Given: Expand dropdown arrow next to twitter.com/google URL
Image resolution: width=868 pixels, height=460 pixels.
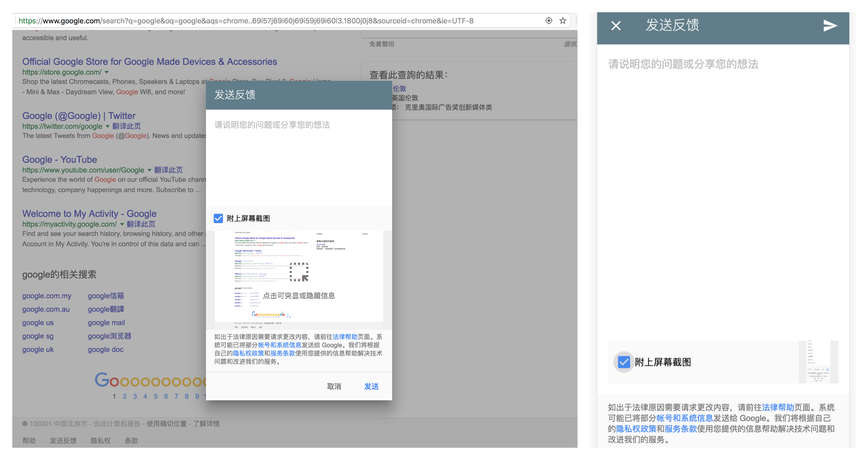Looking at the screenshot, I should (x=107, y=126).
